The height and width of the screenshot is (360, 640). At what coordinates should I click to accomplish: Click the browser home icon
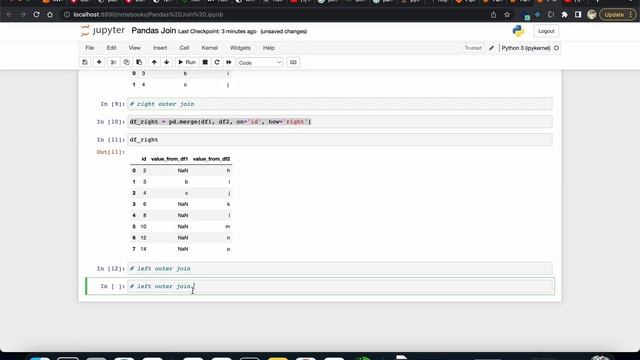coord(50,14)
